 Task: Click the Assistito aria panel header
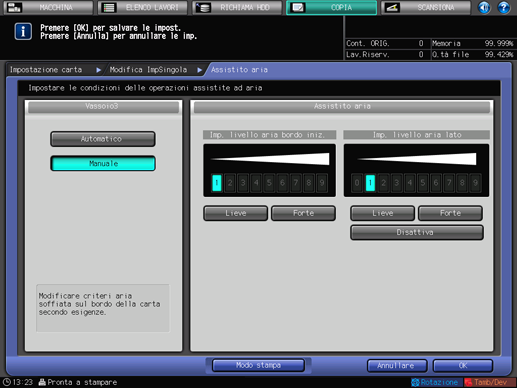coord(342,107)
